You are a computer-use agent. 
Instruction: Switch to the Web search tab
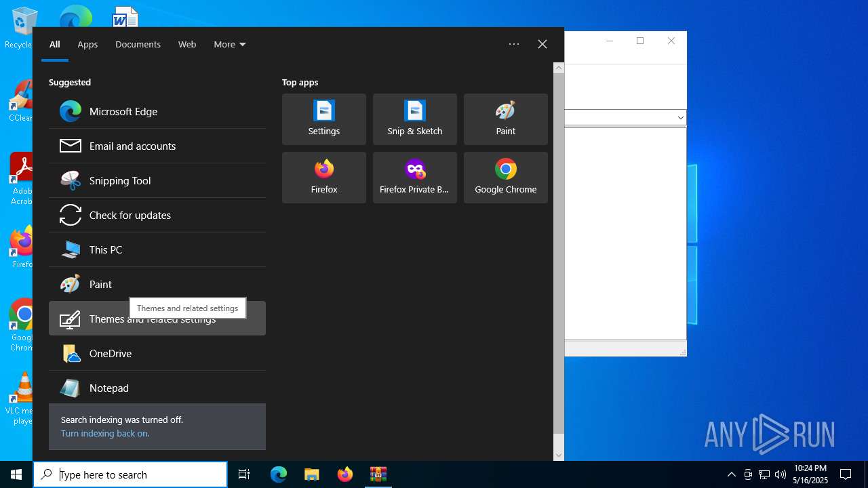pos(187,44)
